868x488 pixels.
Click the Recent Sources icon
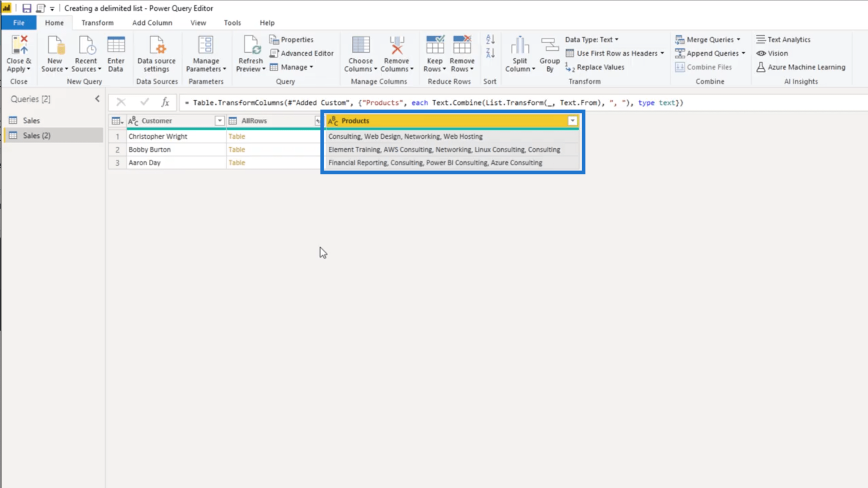point(86,45)
